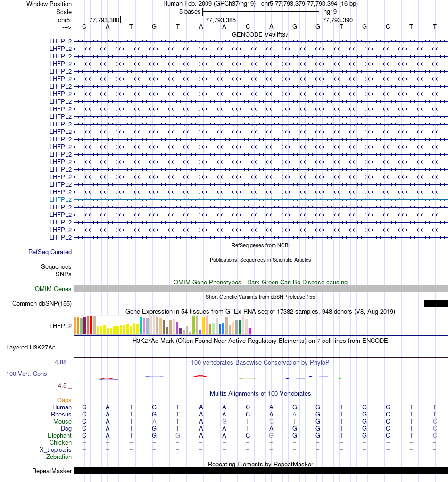Click the Gaps row label
Viewport: 448px width, 482px height.
(64, 400)
